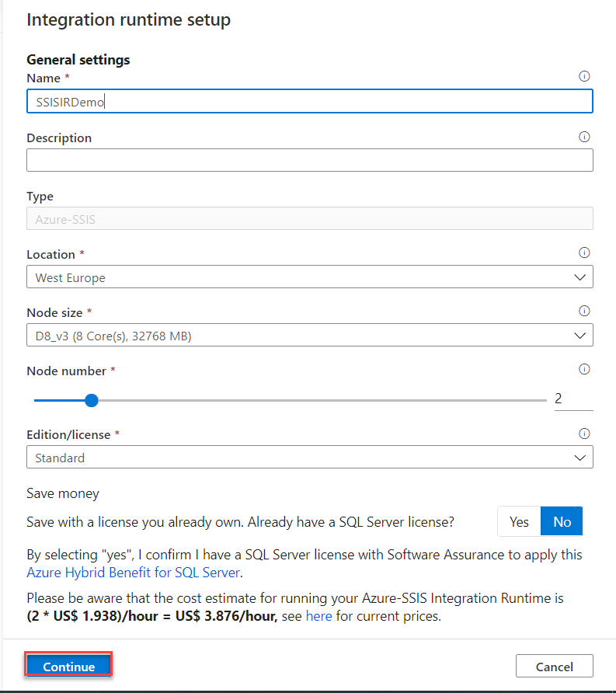616x693 pixels.
Task: Select Yes for owning a SQL Server license
Action: click(x=519, y=521)
